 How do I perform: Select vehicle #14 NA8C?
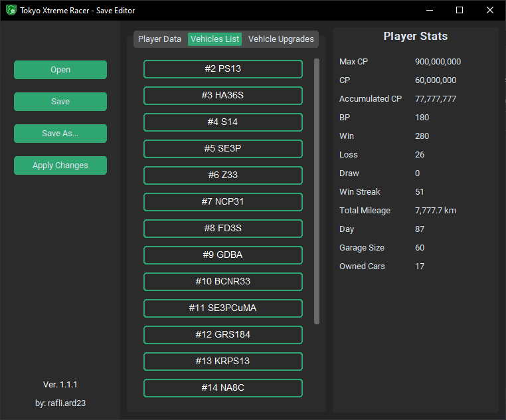click(223, 388)
